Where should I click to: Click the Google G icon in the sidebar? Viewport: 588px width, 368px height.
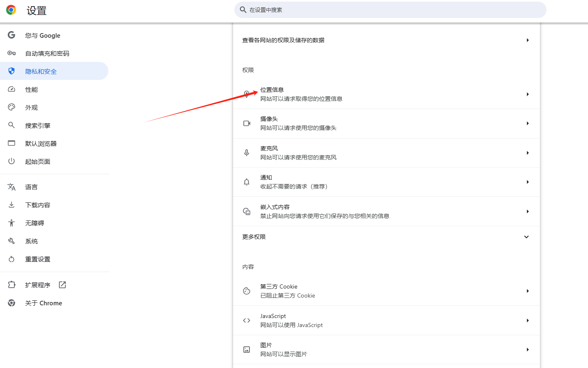click(11, 35)
